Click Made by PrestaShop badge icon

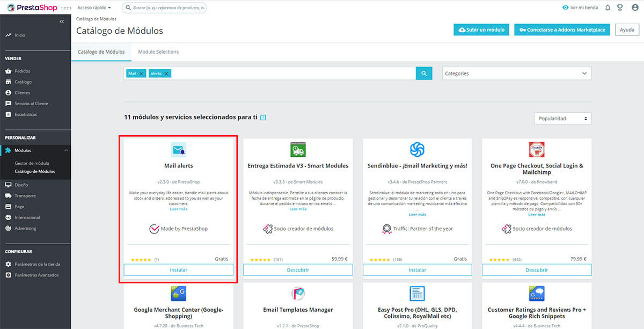(154, 229)
